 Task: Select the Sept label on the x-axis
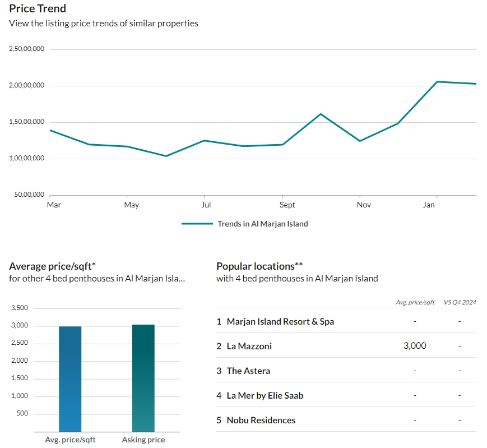(x=287, y=205)
